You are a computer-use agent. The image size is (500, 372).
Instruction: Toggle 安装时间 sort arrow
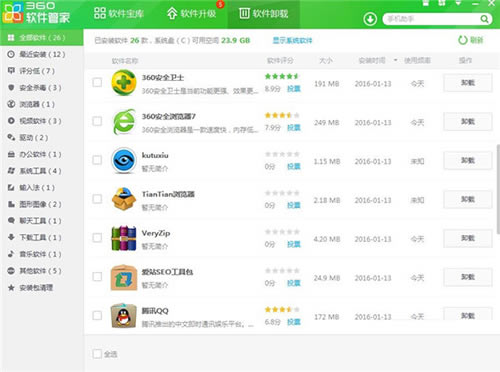pos(395,60)
